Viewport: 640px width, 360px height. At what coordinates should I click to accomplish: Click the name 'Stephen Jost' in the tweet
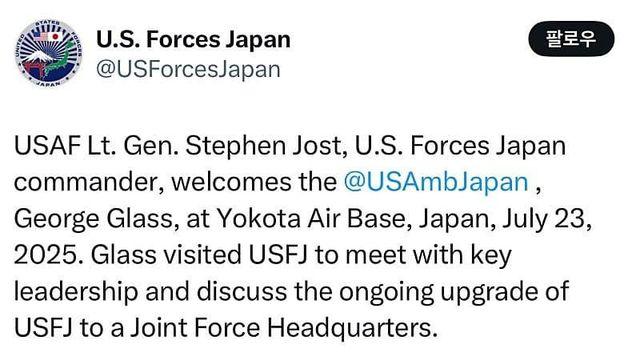tap(266, 146)
